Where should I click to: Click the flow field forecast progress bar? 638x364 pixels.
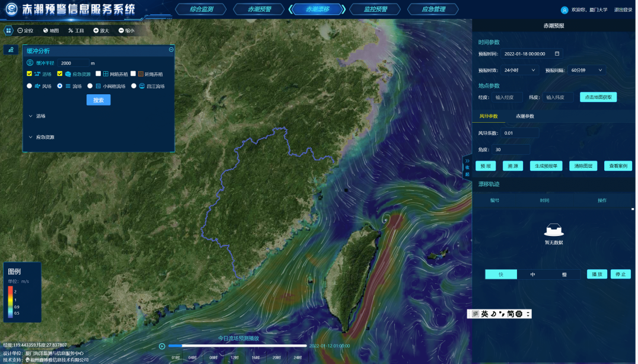237,346
